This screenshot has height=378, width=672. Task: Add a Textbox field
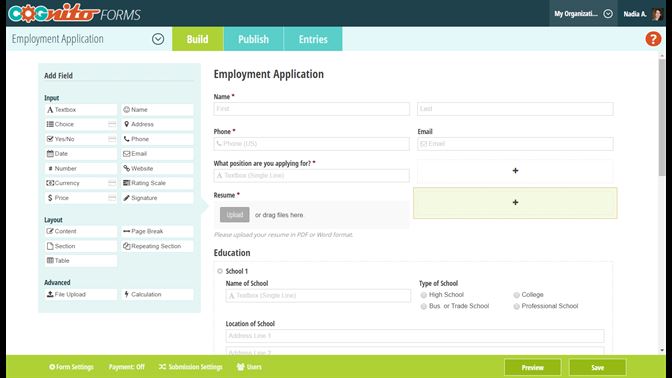(81, 110)
